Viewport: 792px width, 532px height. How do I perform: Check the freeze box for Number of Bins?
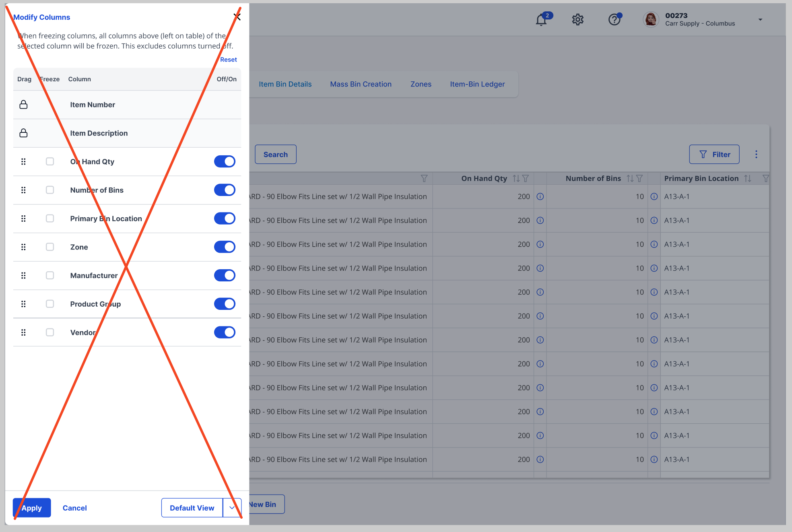pos(50,190)
